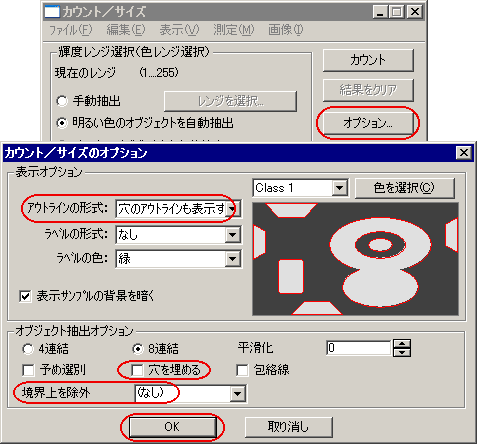Confirm with the OK button
477x444 pixels.
[172, 427]
